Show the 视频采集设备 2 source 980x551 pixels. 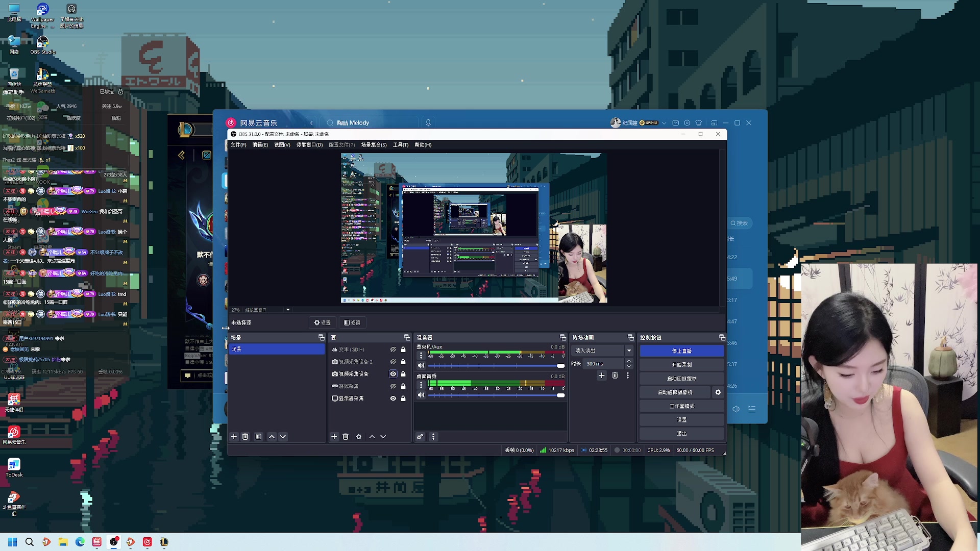coord(393,362)
